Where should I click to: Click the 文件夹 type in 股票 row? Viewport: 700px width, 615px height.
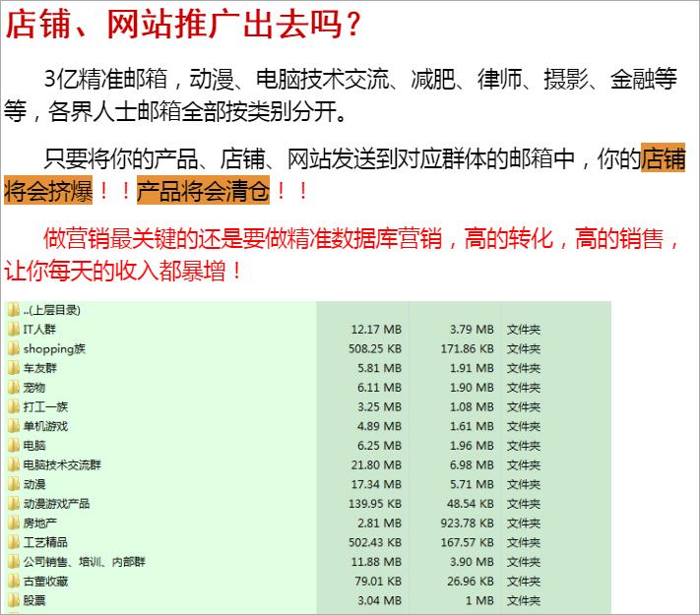point(524,600)
